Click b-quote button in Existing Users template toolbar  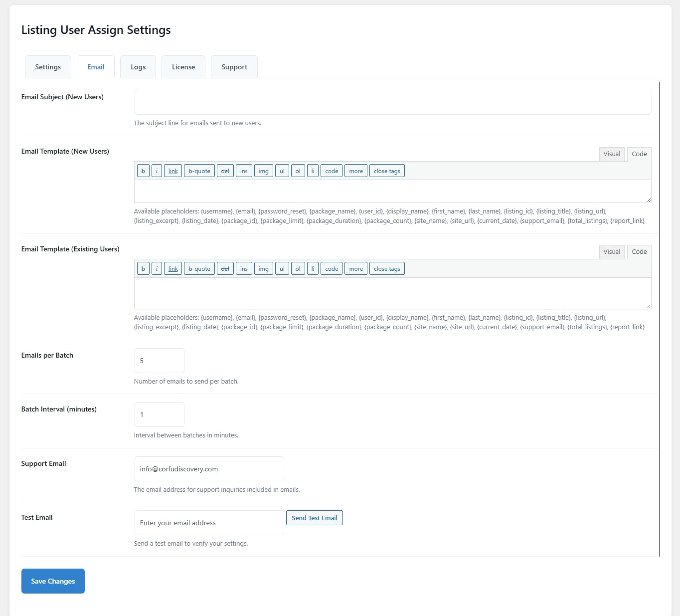(199, 269)
